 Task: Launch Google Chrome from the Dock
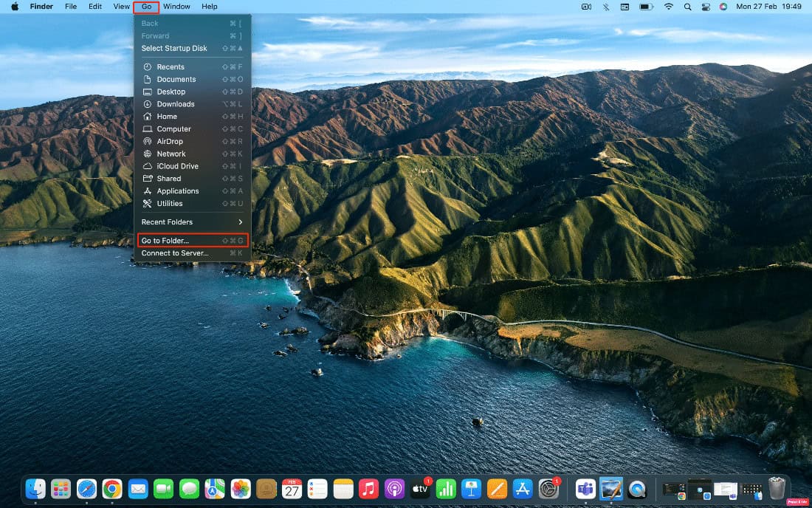point(112,488)
